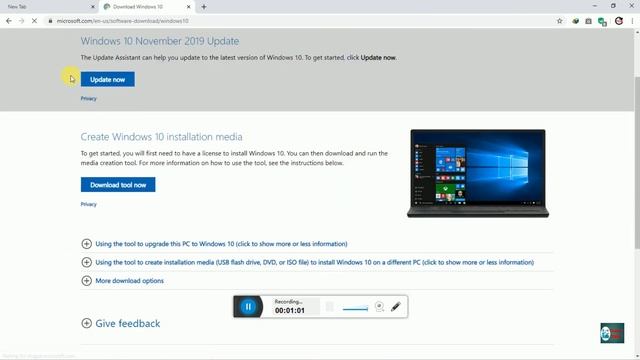Click the Windows 10 November 2019 Update heading
640x360 pixels.
tap(160, 41)
